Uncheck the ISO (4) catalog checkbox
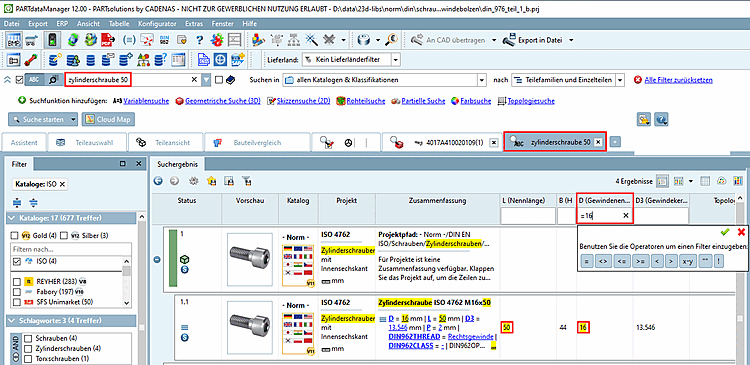 [17, 261]
